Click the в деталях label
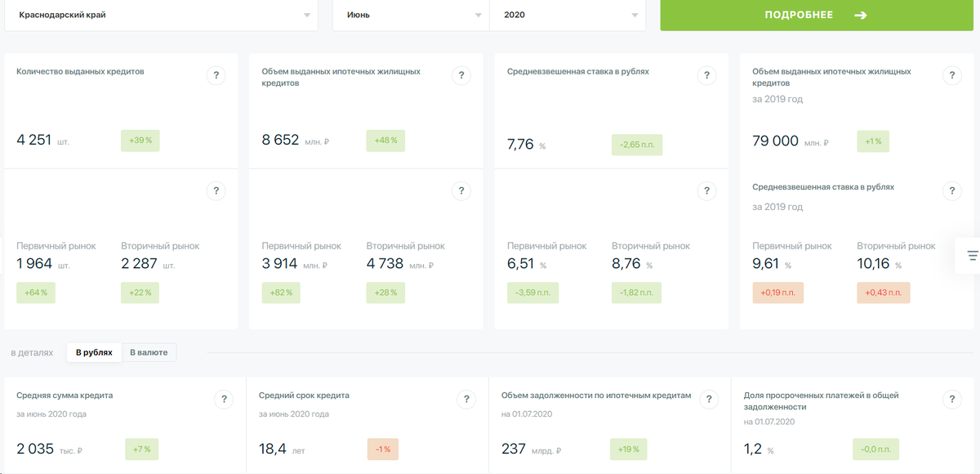The height and width of the screenshot is (474, 980). point(32,352)
